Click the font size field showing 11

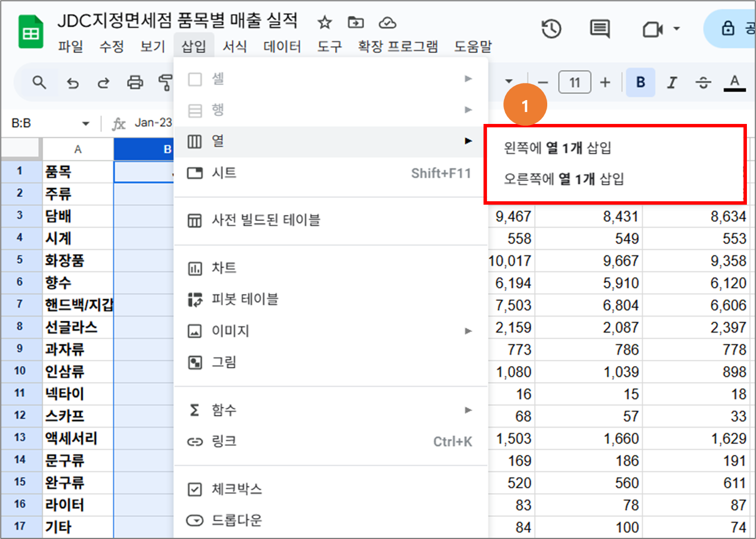[575, 83]
